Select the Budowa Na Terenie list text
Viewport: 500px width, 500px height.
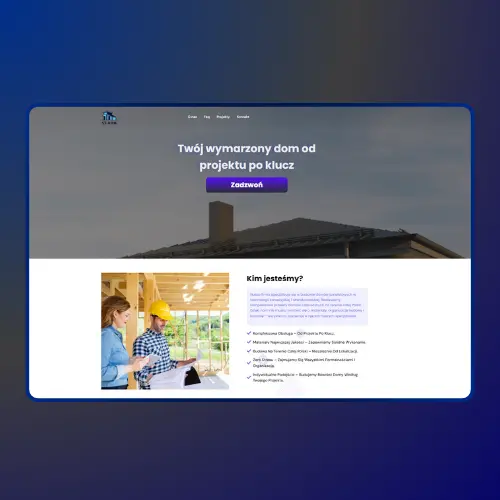coord(305,351)
